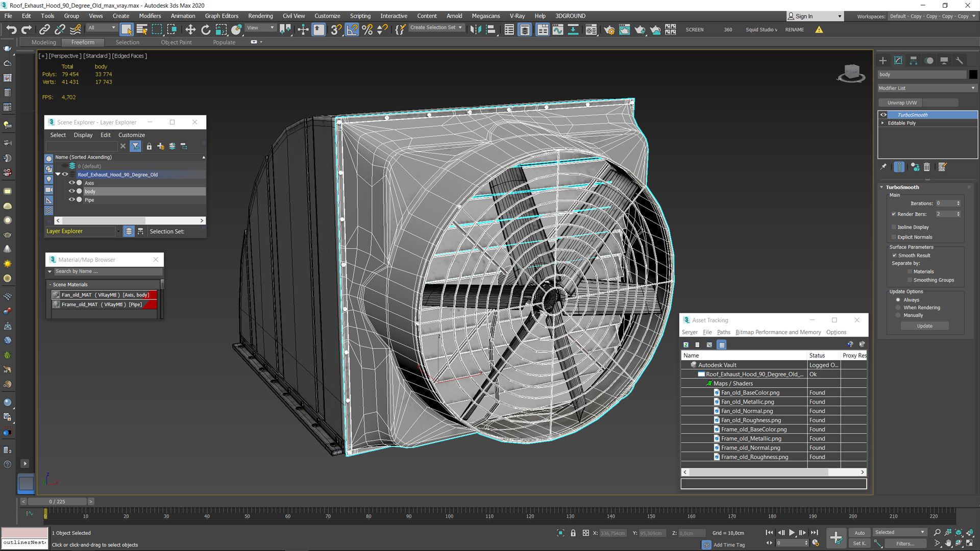Open the Curve Editor icon
The height and width of the screenshot is (551, 980).
click(x=558, y=30)
